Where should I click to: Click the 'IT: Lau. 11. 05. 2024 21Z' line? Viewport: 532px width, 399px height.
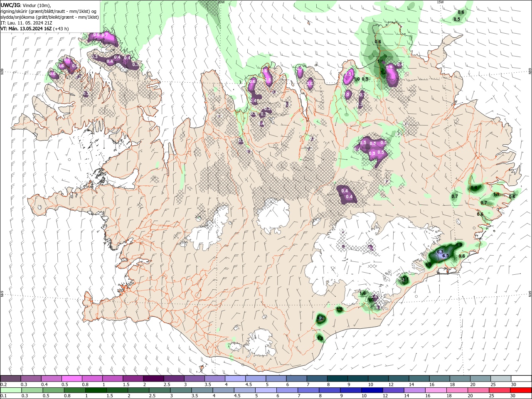[26, 23]
